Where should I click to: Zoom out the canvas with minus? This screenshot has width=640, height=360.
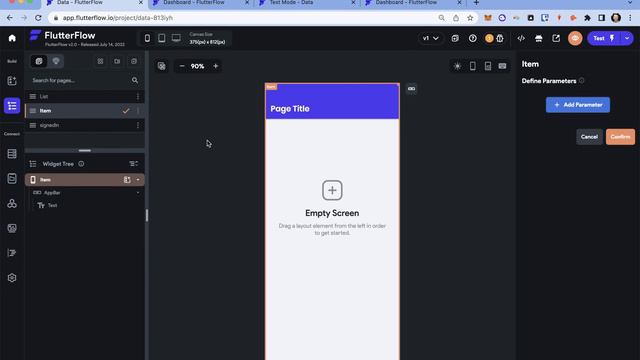(182, 66)
